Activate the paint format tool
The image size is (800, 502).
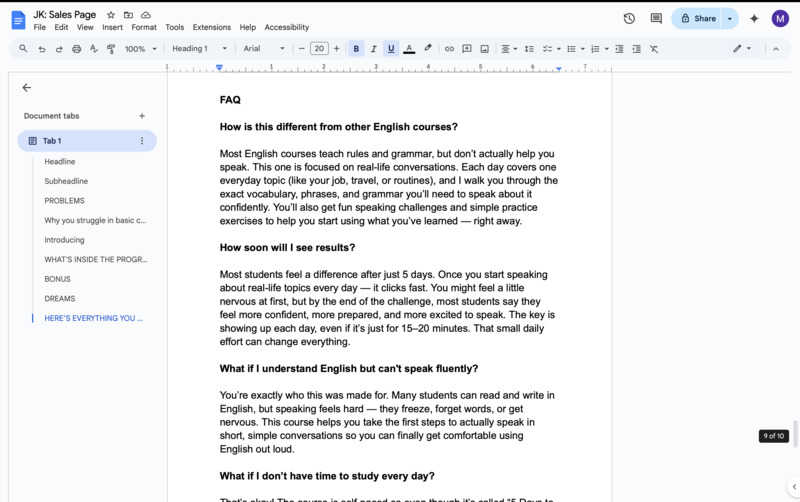pos(111,49)
